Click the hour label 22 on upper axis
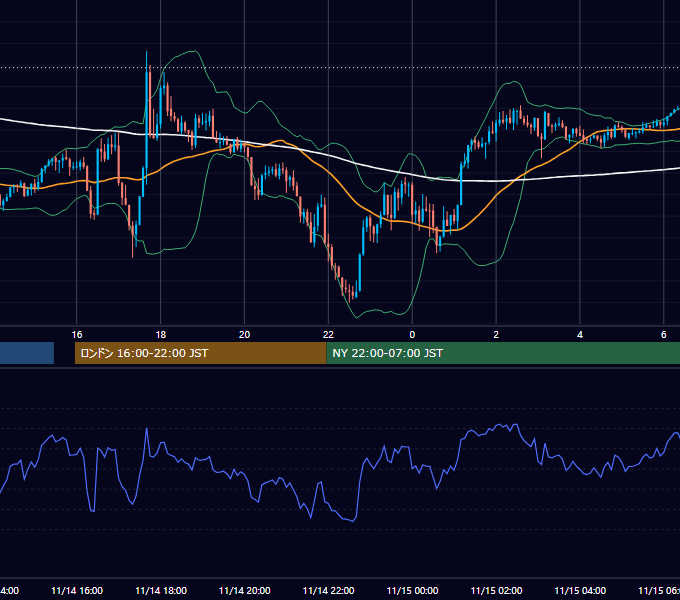680x600 pixels. (328, 335)
